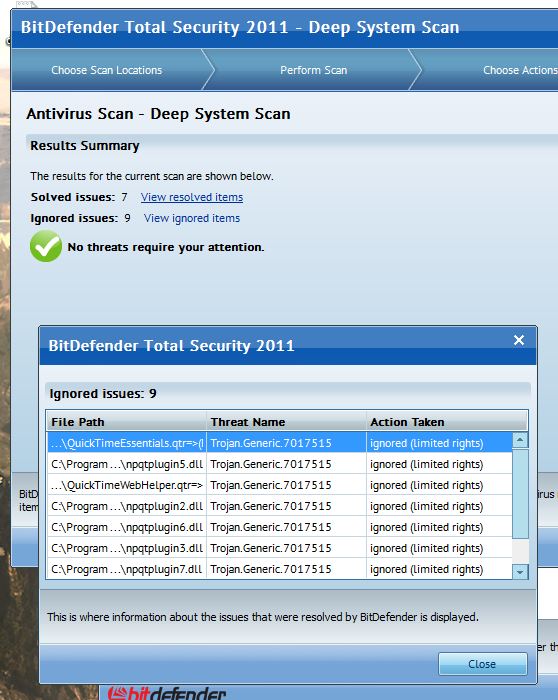Click the Close button
This screenshot has width=558, height=700.
(483, 664)
